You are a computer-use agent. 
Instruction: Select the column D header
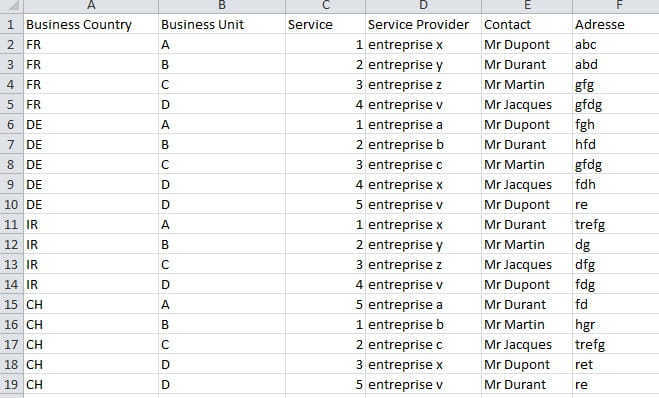click(x=423, y=6)
